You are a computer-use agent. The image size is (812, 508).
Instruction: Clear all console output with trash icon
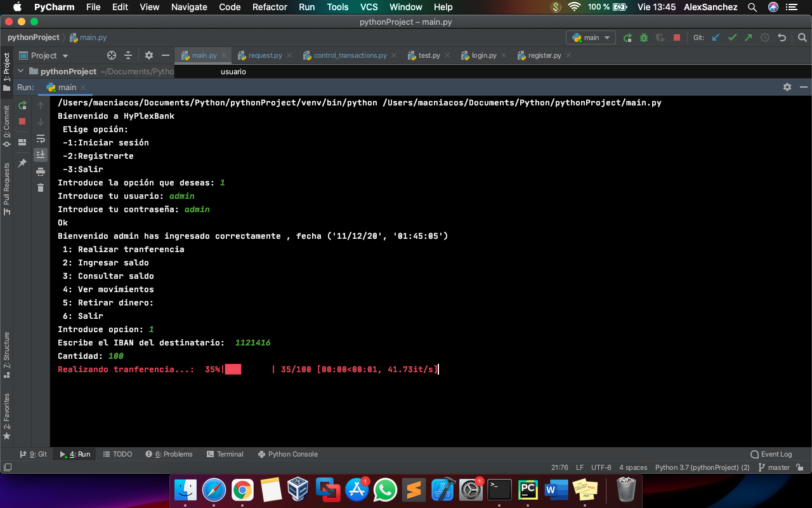(41, 187)
